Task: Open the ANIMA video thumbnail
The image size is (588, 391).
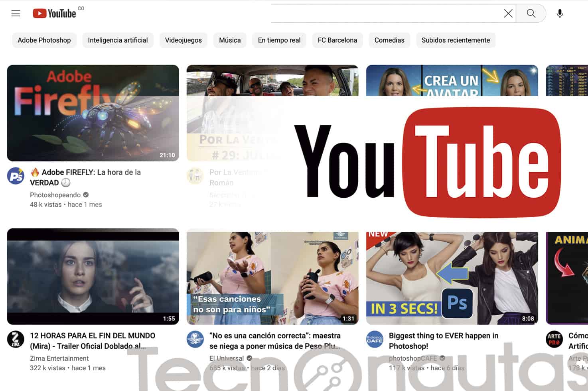Action: pos(567,278)
